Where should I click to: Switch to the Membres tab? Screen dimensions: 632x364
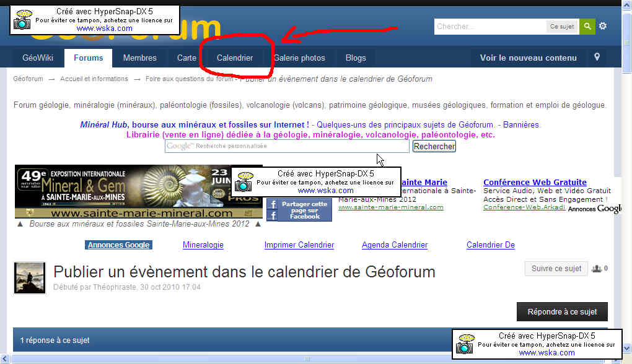tap(140, 58)
